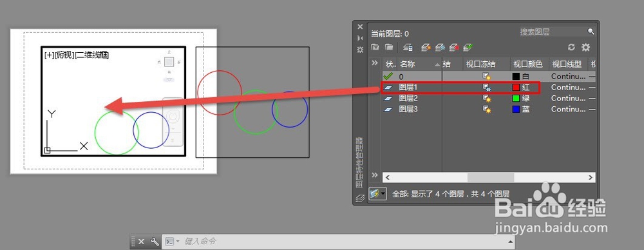Click the New Layer icon
The width and height of the screenshot is (644, 250).
426,47
